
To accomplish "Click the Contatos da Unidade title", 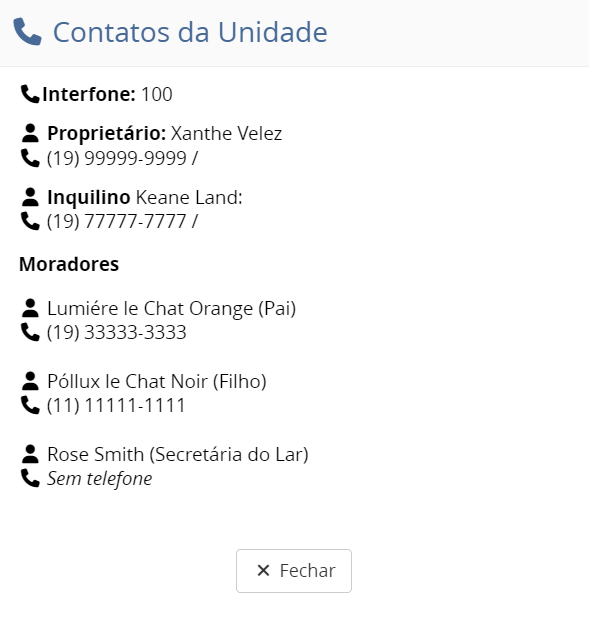I will point(190,32).
